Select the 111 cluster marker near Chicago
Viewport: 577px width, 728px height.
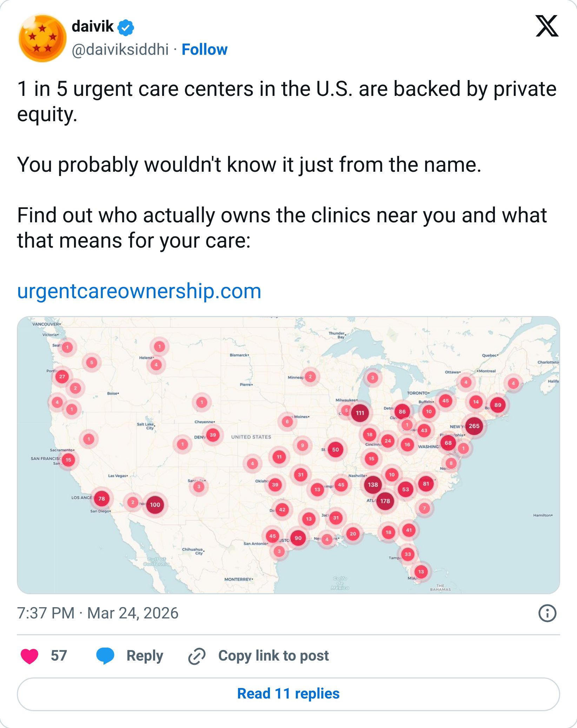pyautogui.click(x=360, y=413)
